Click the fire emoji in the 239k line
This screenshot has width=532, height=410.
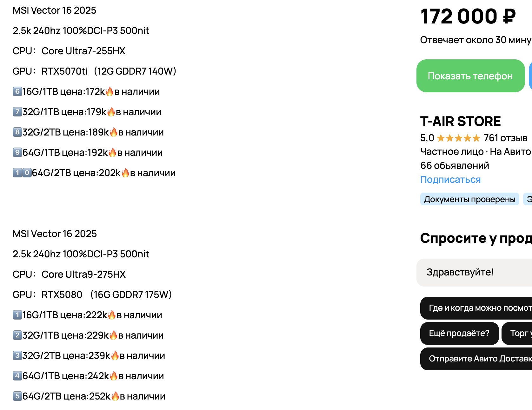pos(115,356)
